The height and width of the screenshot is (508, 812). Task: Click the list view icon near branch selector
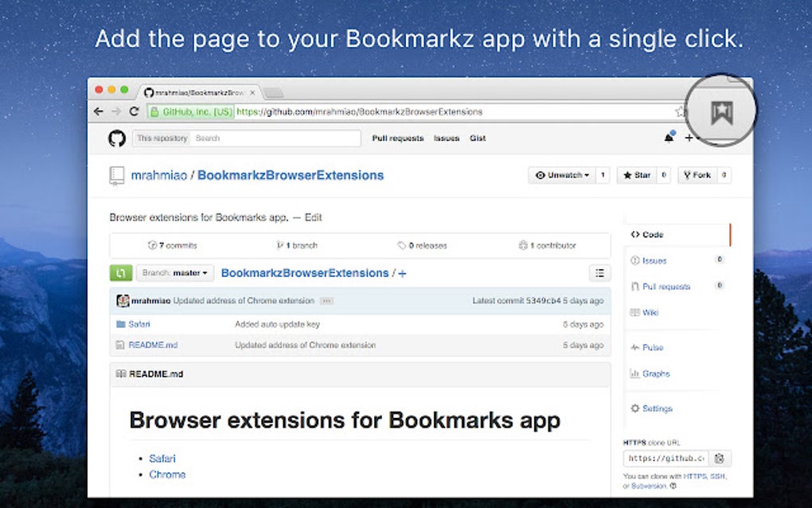coord(599,272)
